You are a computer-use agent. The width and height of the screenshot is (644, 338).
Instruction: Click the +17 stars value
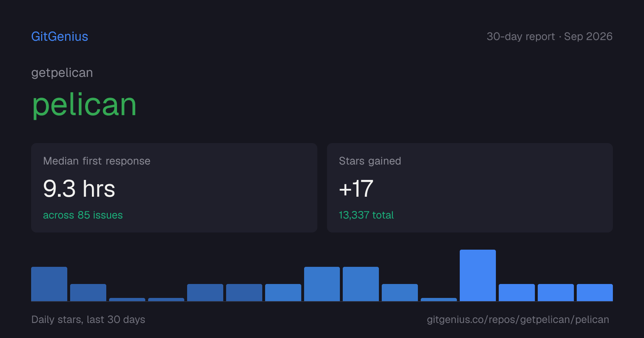point(356,188)
